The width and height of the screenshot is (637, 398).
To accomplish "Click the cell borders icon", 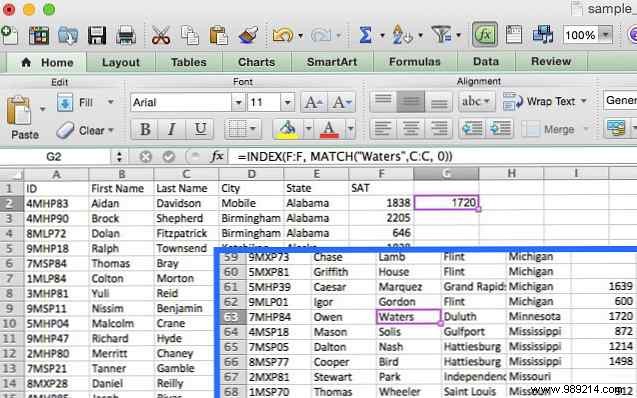I will point(237,130).
